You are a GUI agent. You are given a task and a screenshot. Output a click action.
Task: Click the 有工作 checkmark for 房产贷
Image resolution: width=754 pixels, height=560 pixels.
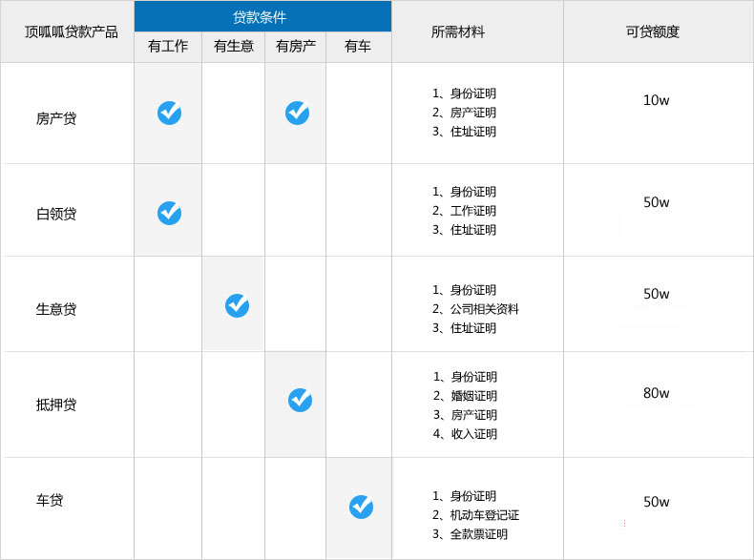[169, 113]
